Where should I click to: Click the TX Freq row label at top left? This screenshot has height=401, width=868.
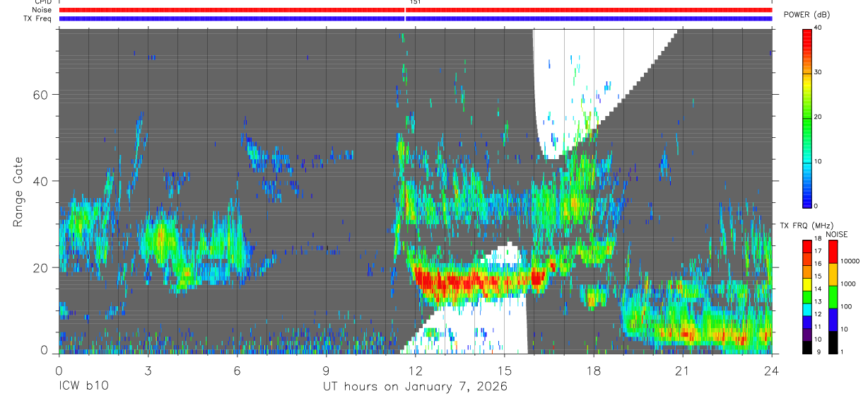point(39,18)
